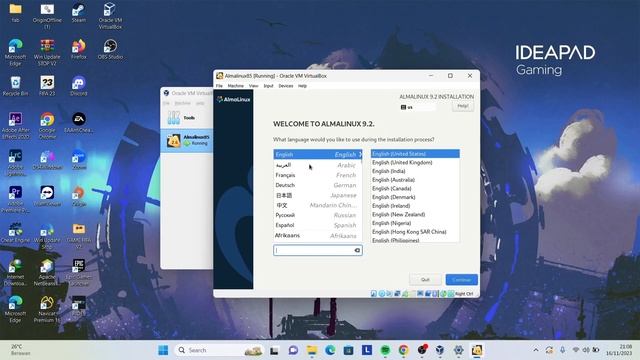Click the Quit button in installer
Screen dimensions: 640x360
pos(425,280)
